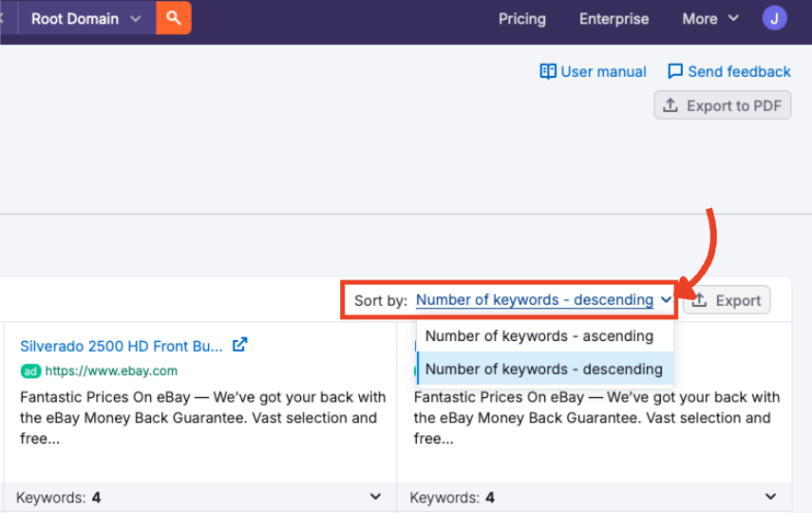
Task: Click the Export button beside Sort by
Action: pyautogui.click(x=727, y=300)
